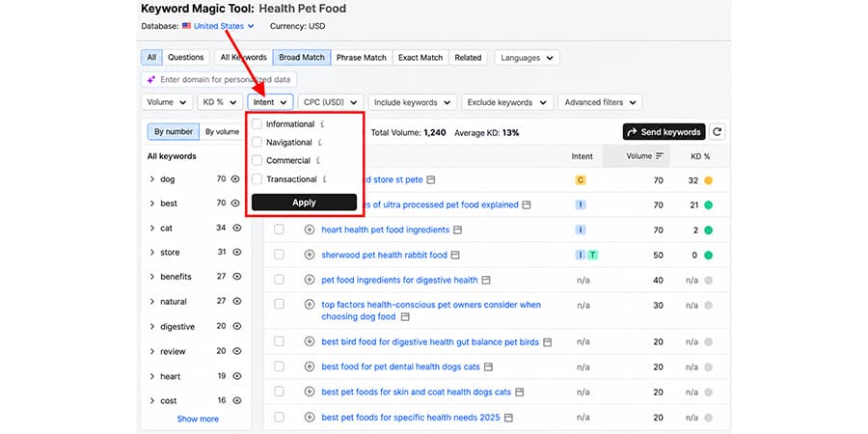868x434 pixels.
Task: Open SERP icon for specific health needs 2025
Action: pyautogui.click(x=508, y=418)
